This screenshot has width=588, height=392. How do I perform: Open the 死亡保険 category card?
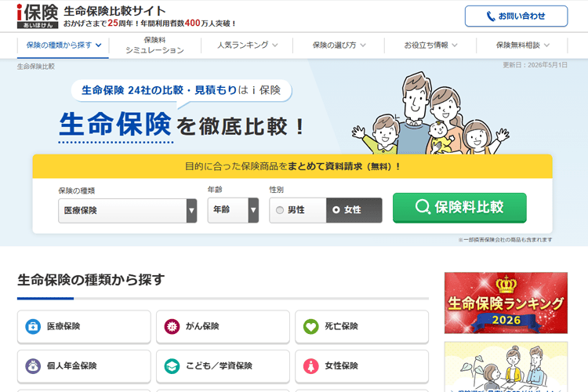(362, 327)
